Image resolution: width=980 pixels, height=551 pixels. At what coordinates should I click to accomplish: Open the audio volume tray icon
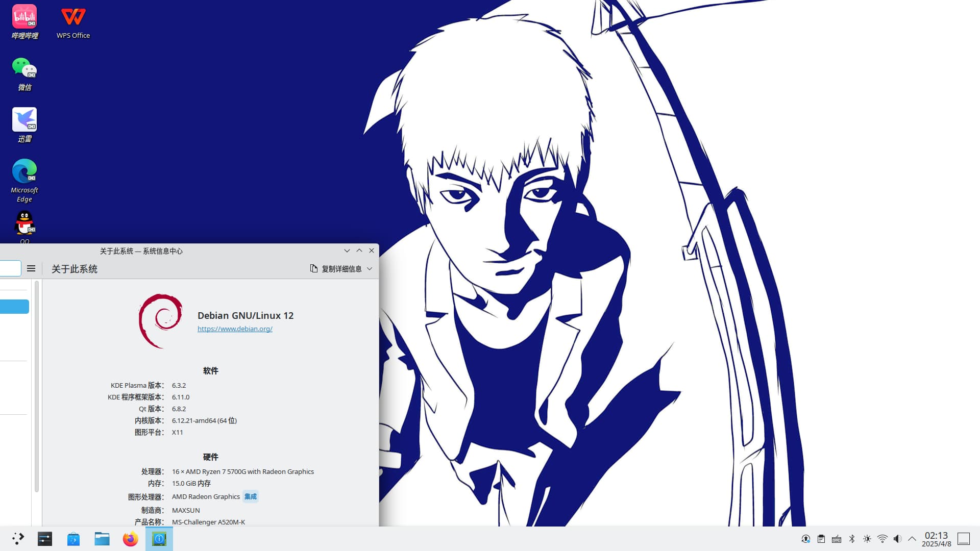click(x=898, y=539)
